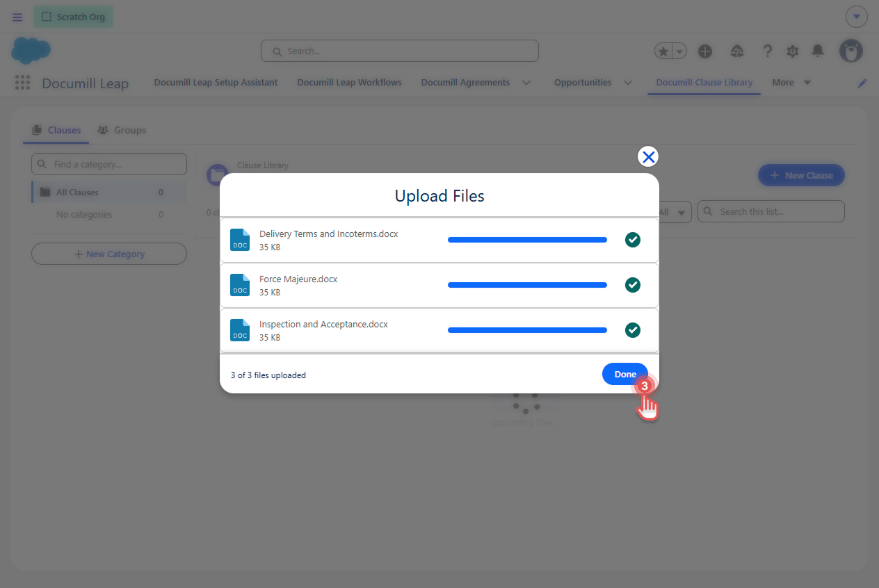This screenshot has width=879, height=588.
Task: Open the notifications bell
Action: coord(818,51)
